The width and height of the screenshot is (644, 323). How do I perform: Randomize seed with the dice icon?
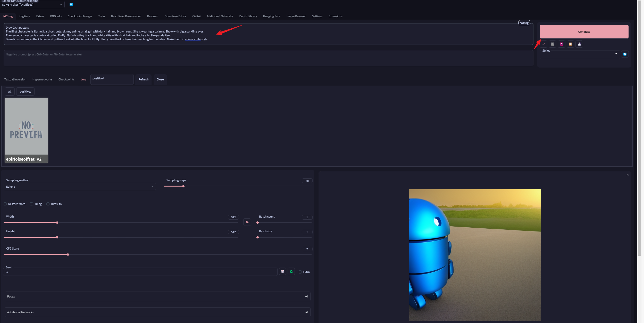[x=283, y=271]
